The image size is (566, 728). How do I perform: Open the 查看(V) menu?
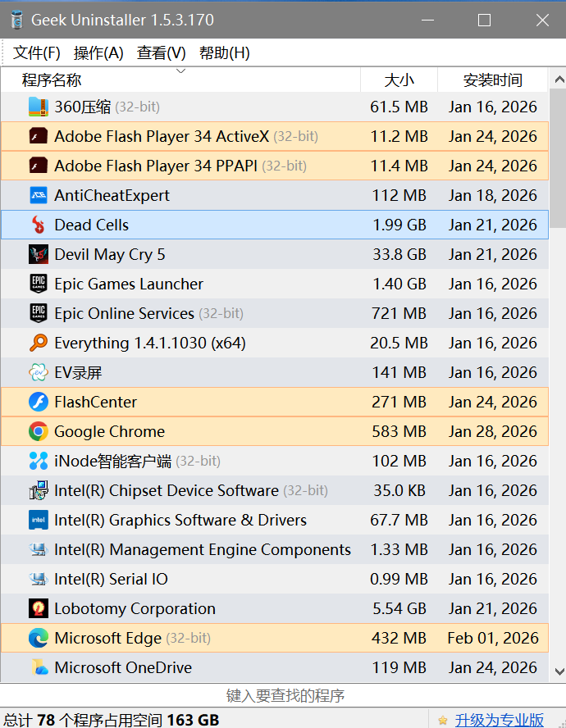162,53
